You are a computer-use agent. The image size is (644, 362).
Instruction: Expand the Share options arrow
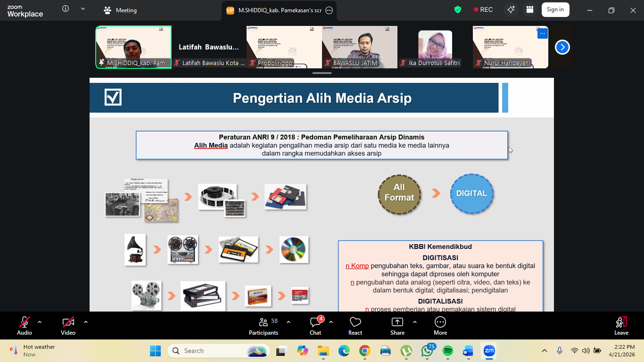click(415, 322)
